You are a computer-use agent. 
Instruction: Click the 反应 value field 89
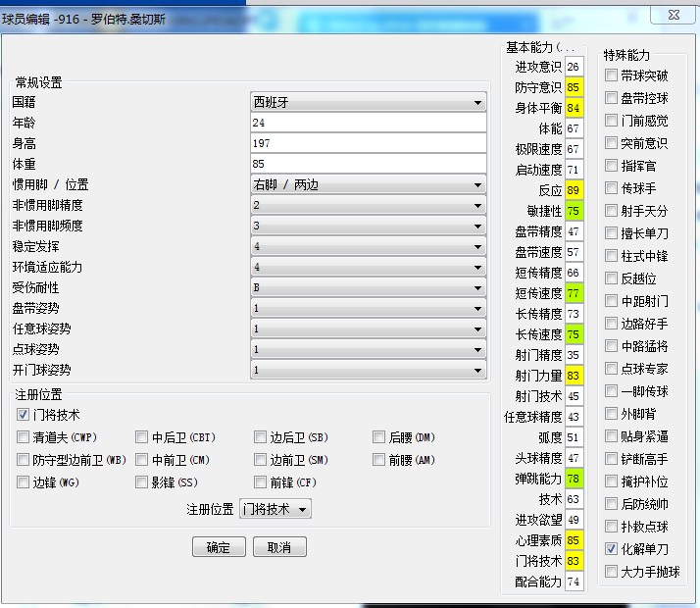click(x=575, y=190)
